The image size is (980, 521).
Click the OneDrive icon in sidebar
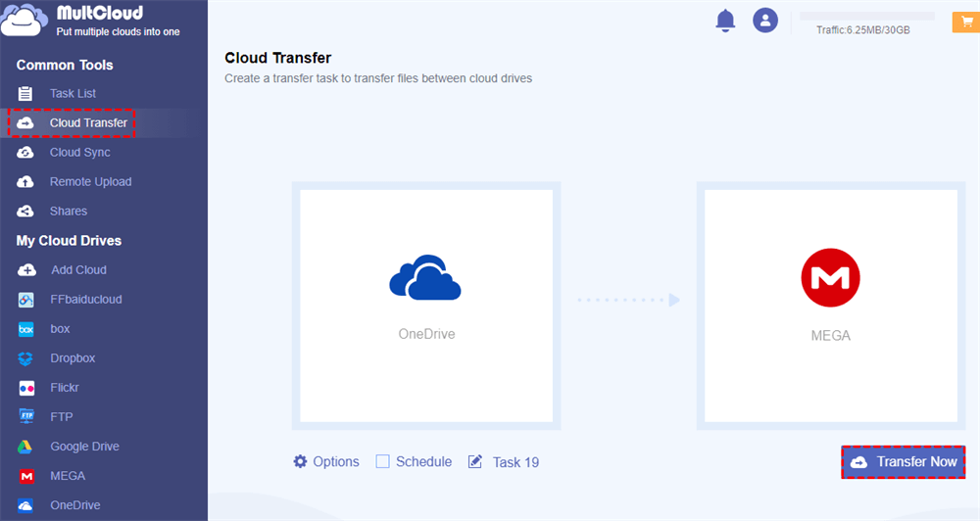click(25, 505)
